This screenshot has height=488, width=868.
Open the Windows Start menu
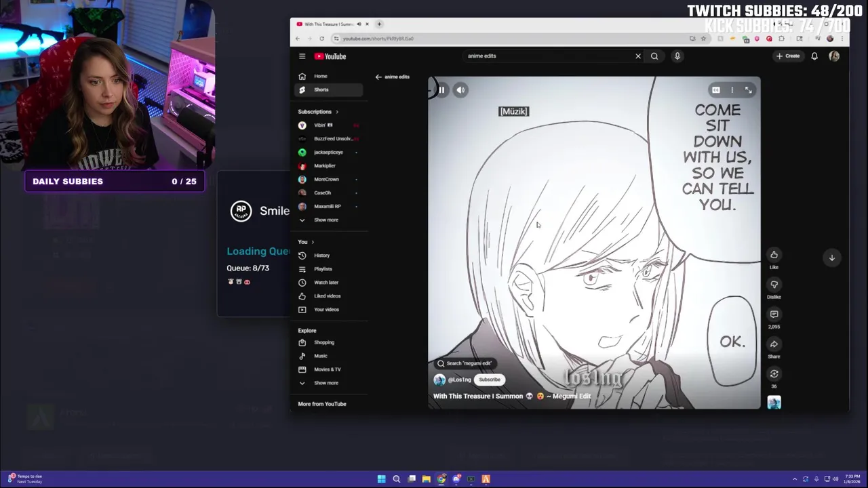381,479
